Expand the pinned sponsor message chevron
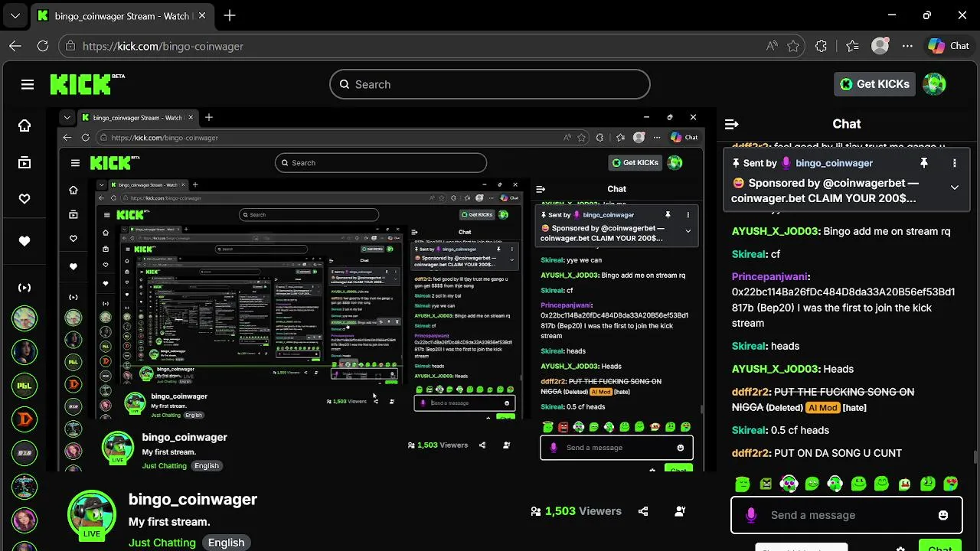 (x=955, y=187)
